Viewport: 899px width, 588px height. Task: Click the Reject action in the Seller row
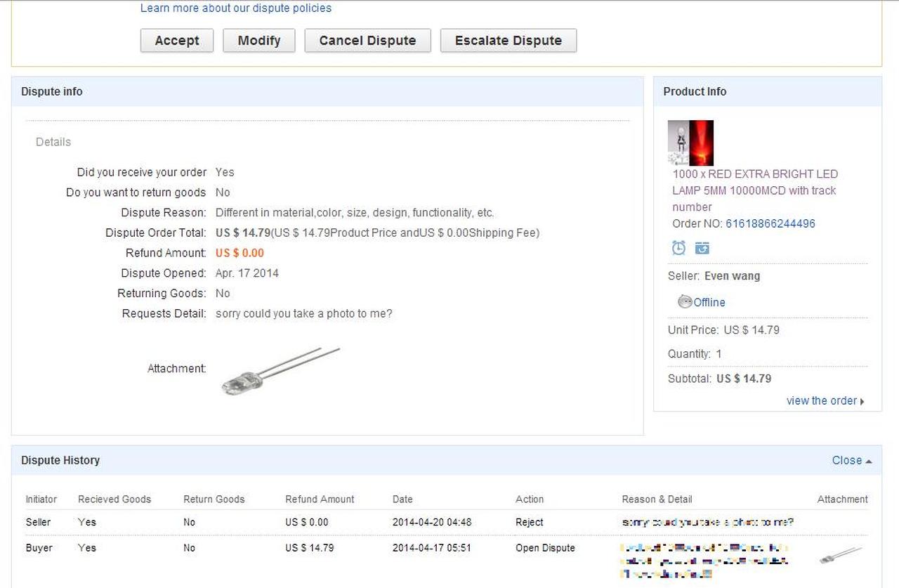click(530, 523)
